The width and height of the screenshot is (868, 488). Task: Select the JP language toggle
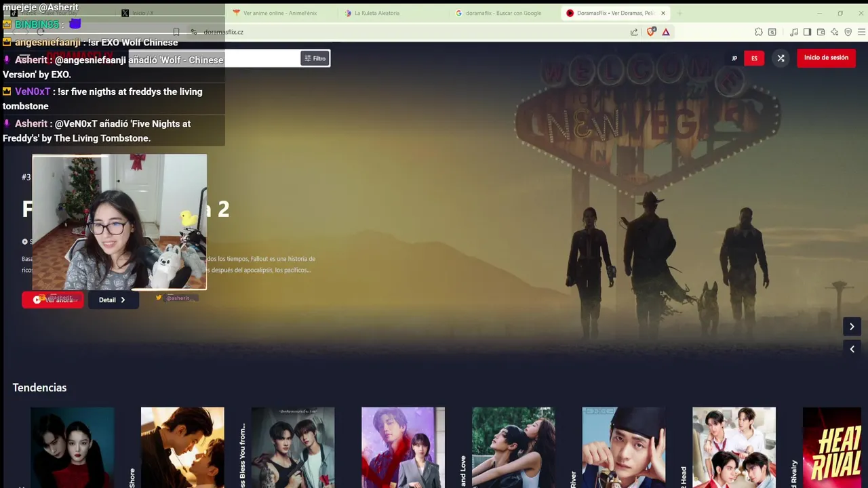coord(734,58)
